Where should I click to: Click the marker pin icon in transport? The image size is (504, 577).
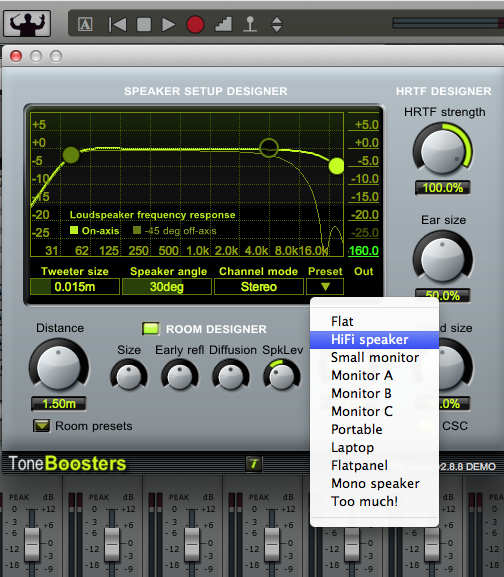point(250,24)
